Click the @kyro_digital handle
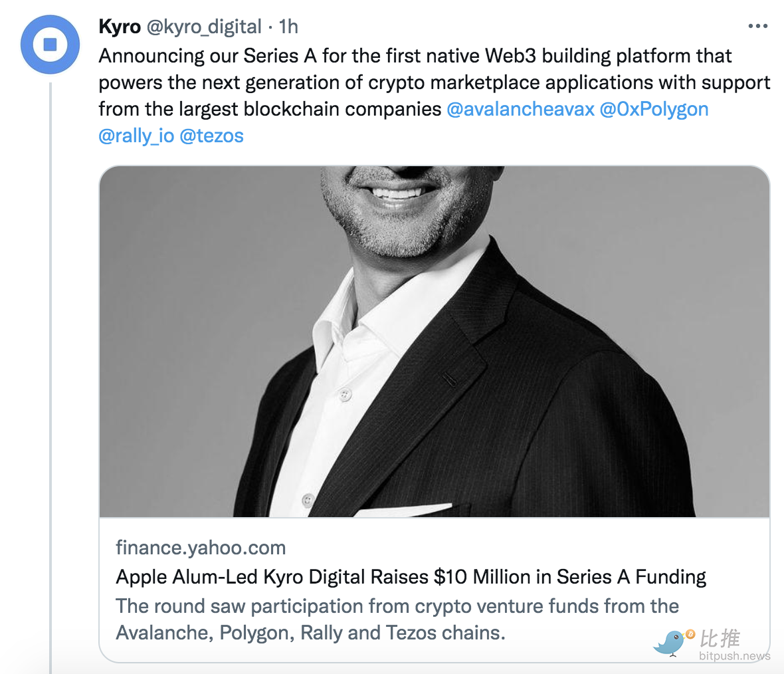The width and height of the screenshot is (784, 674). point(204,27)
